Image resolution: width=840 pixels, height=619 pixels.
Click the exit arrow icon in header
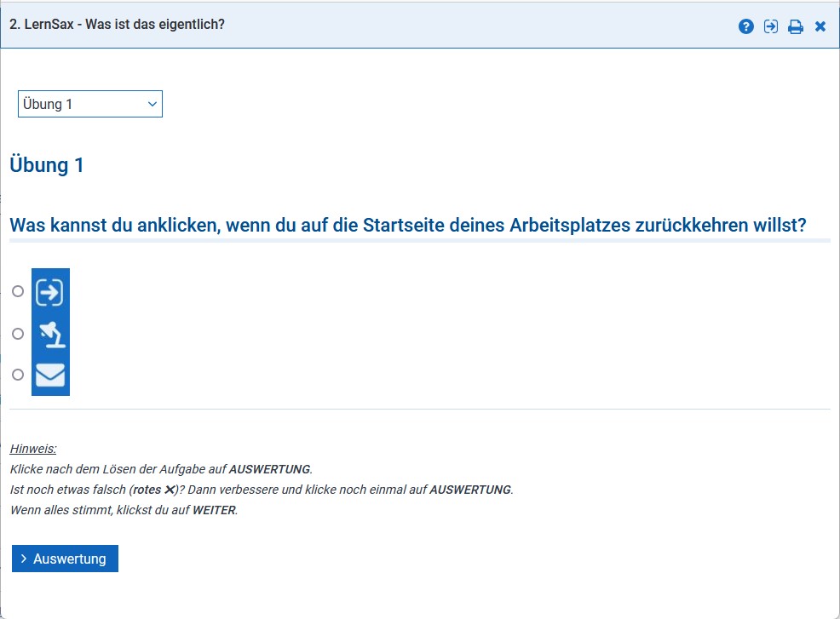(771, 26)
